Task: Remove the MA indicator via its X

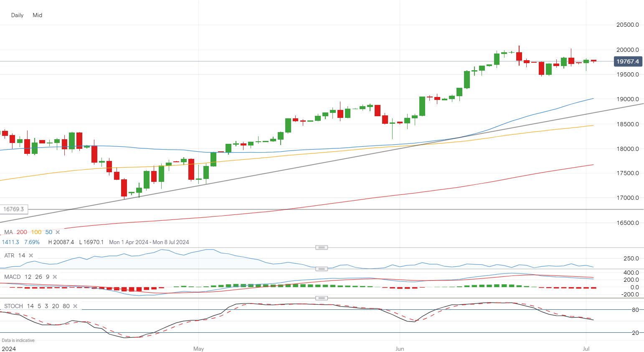Action: click(58, 232)
